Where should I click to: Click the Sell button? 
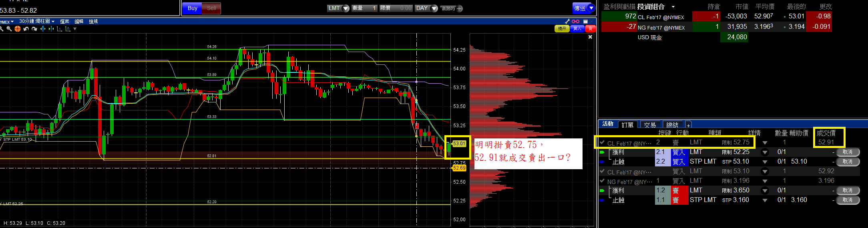click(211, 8)
